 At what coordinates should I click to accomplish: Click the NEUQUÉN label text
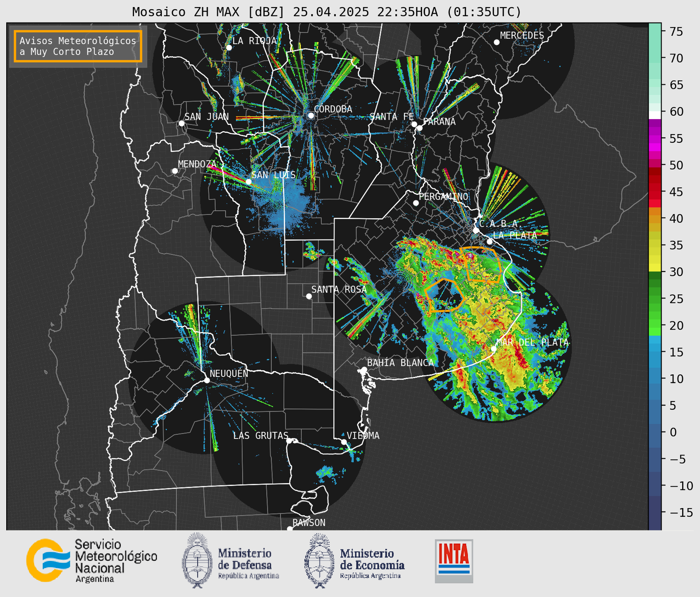coord(229,373)
